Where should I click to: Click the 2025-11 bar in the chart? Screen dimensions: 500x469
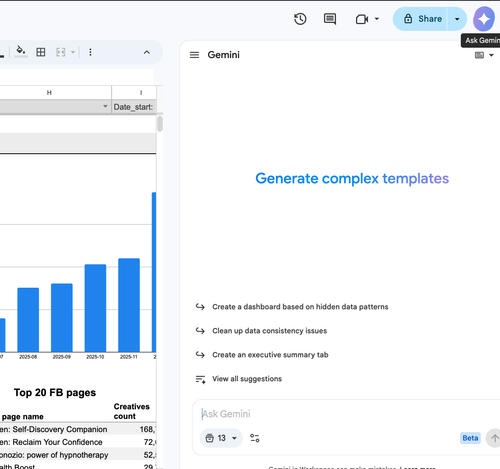pyautogui.click(x=129, y=305)
